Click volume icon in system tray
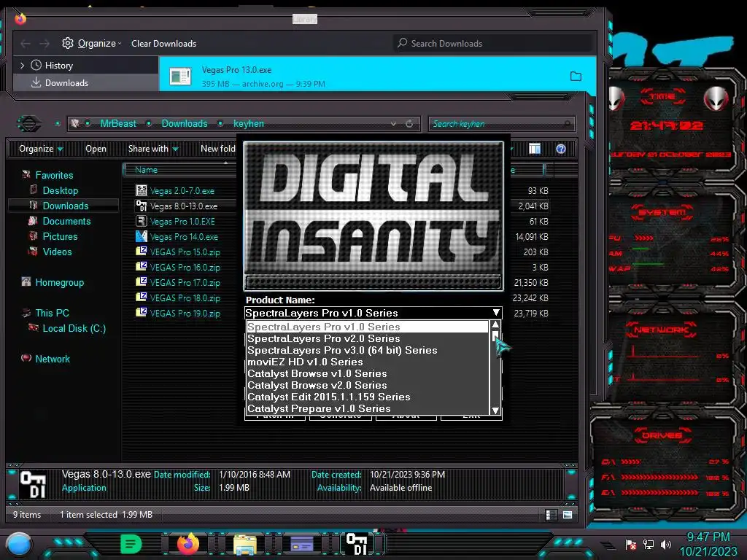The width and height of the screenshot is (747, 560). coord(665,544)
